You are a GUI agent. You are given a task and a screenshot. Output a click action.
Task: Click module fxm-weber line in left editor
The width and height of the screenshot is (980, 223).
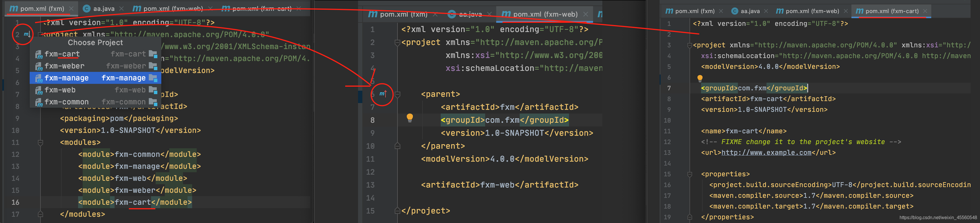coord(137,190)
